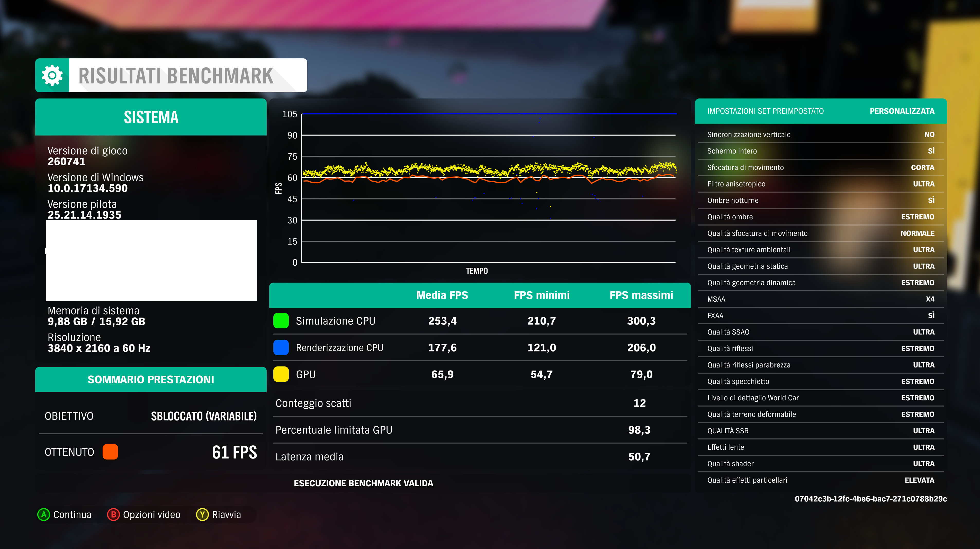The image size is (980, 549).
Task: Click the blue Renderizzazione CPU color swatch
Action: 281,347
